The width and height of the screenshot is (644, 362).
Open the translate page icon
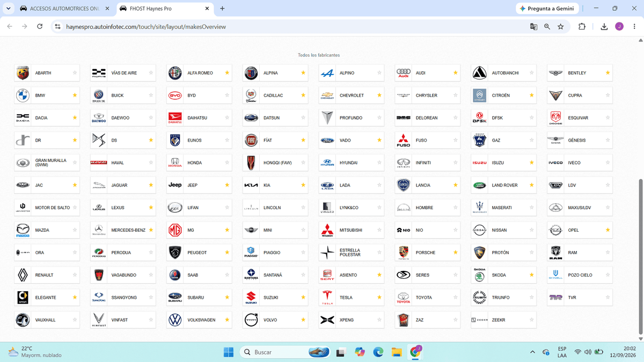pos(533,26)
